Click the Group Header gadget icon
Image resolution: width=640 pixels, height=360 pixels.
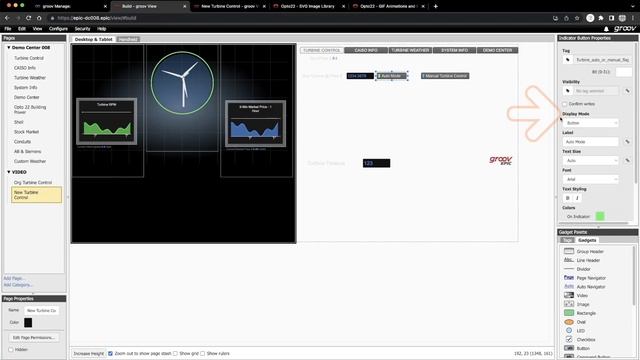(x=569, y=251)
